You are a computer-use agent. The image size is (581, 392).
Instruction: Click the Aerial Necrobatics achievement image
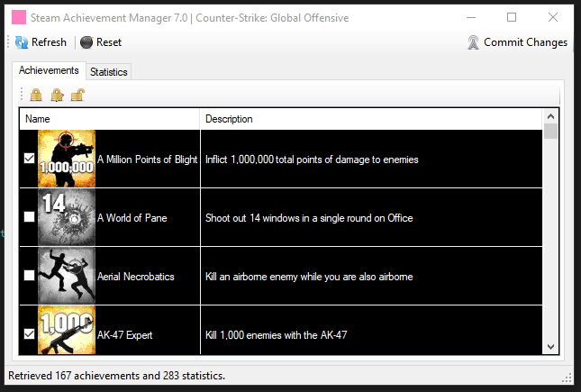(67, 276)
